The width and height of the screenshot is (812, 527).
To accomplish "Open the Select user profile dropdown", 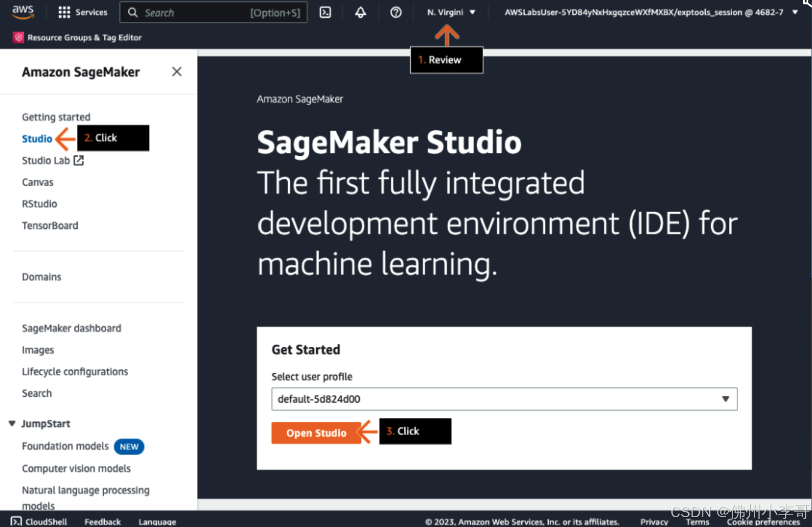I will 504,399.
